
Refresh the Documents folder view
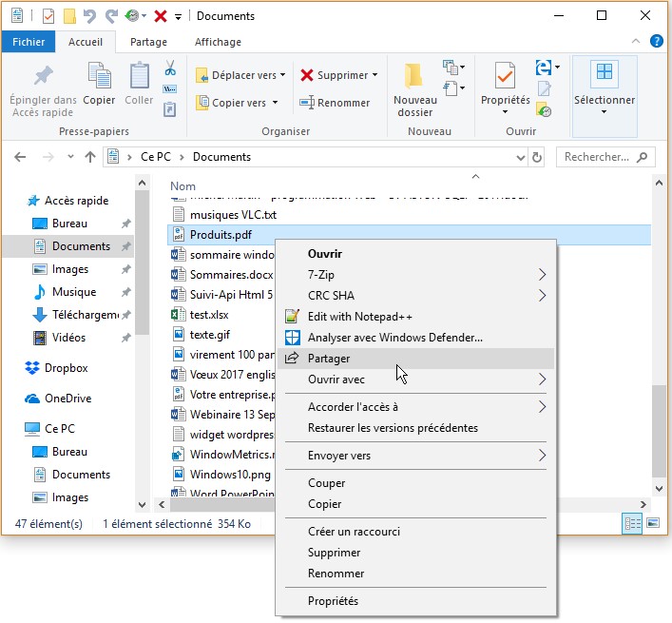pos(537,157)
